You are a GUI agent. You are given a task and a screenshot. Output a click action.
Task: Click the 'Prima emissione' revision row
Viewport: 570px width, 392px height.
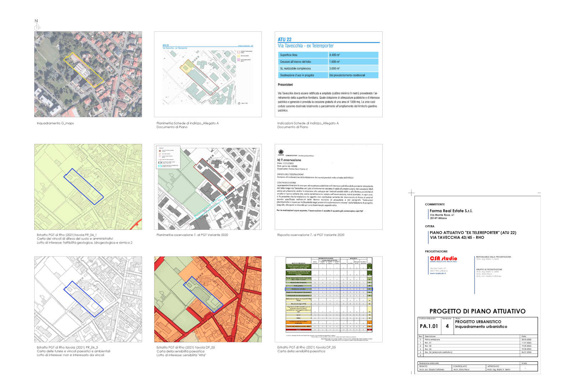pos(477,340)
